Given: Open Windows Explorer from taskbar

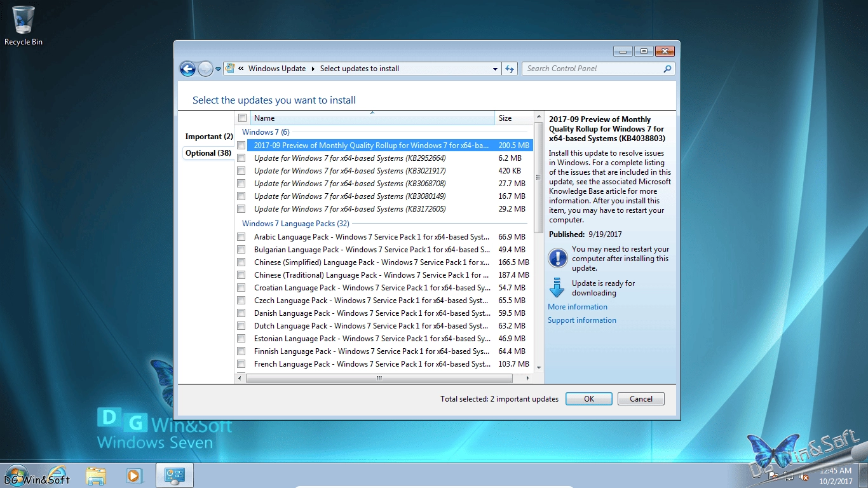Looking at the screenshot, I should point(96,475).
